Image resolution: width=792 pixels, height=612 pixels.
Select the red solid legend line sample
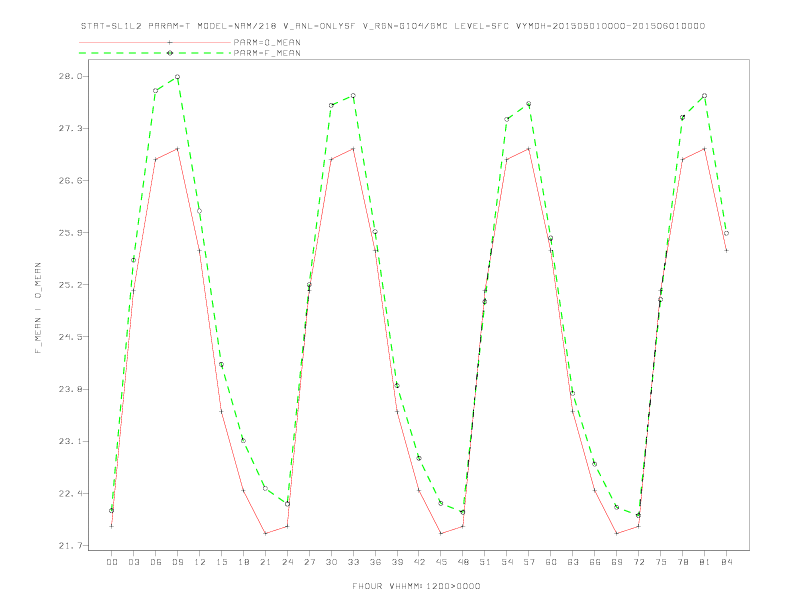tap(155, 42)
